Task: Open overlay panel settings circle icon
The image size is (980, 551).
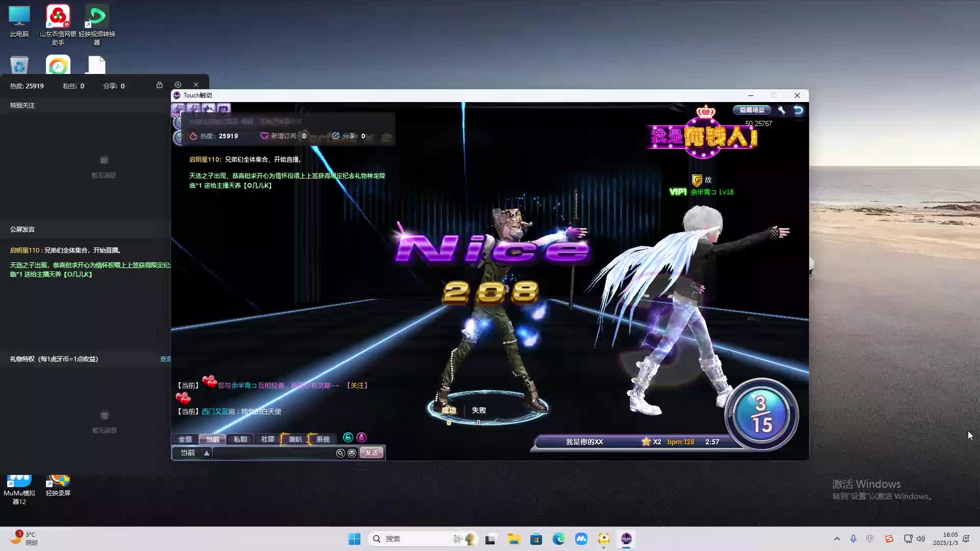Action: pyautogui.click(x=178, y=85)
